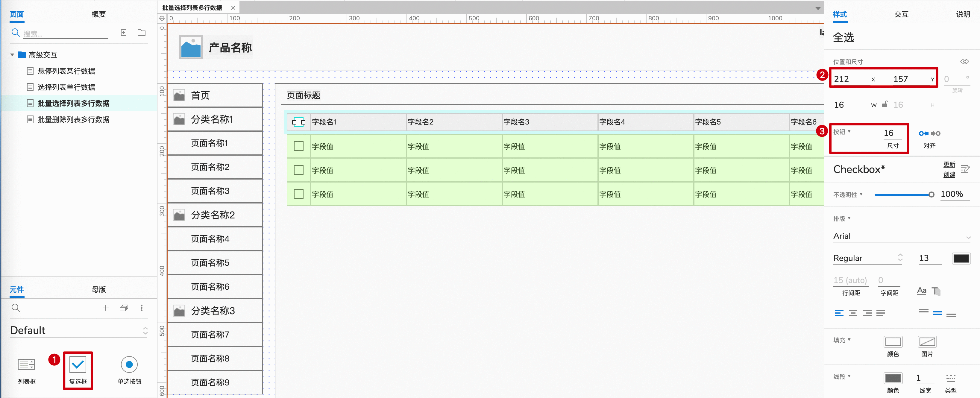This screenshot has height=398, width=980.
Task: Open the font color swatch
Action: (x=961, y=258)
